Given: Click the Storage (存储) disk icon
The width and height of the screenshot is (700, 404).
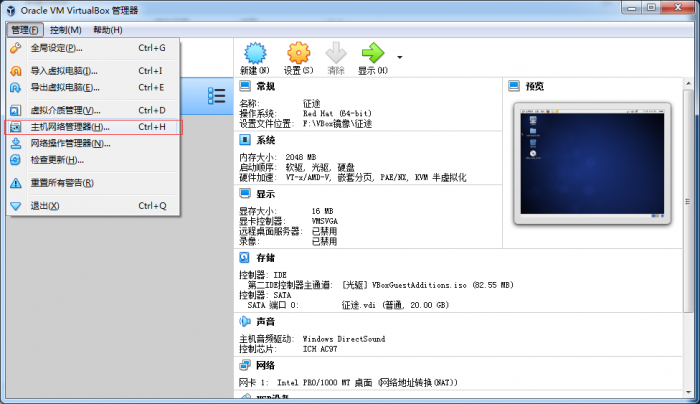Looking at the screenshot, I should point(245,258).
